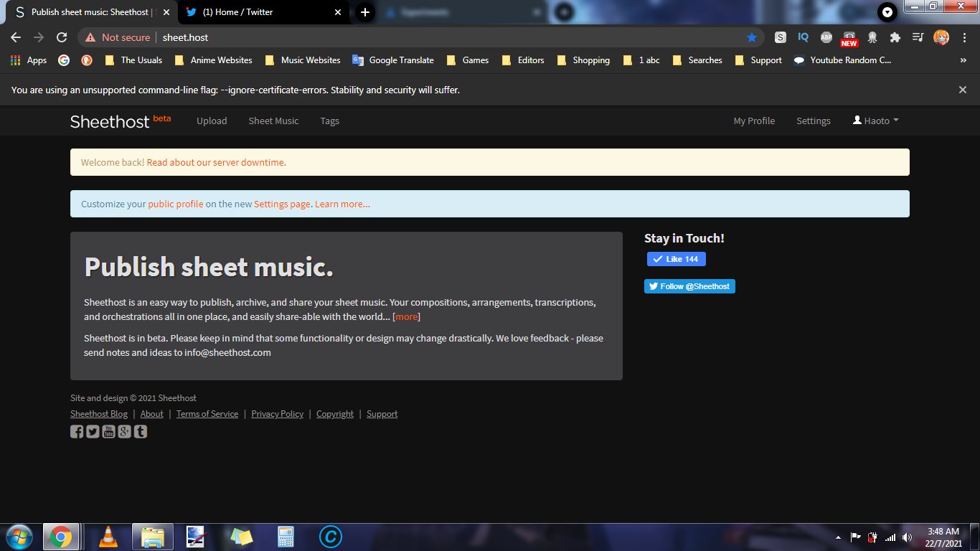The image size is (980, 551).
Task: Open the Anime Websites bookmark folder
Action: [214, 60]
